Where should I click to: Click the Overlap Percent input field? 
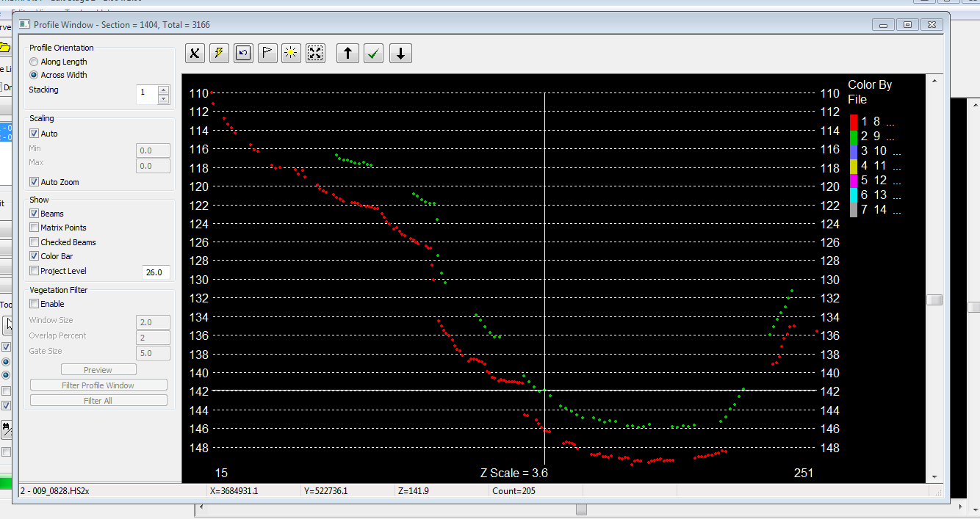pos(154,338)
